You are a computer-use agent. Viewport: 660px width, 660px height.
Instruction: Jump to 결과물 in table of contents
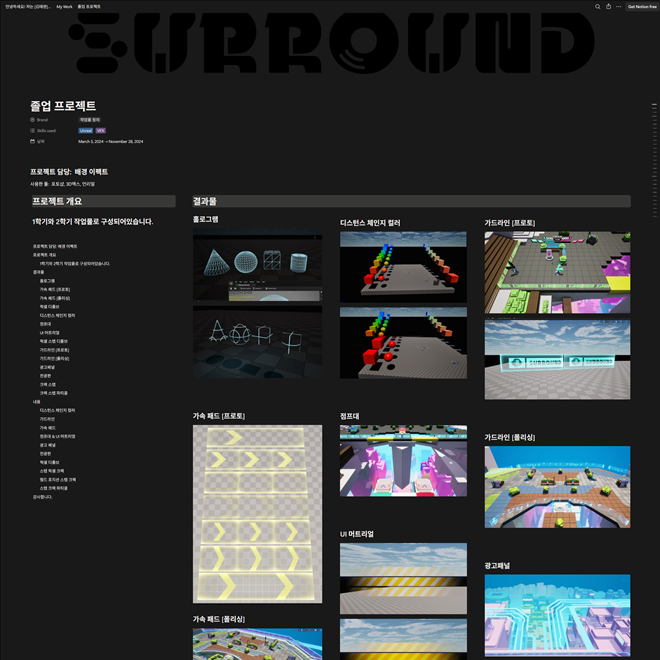coord(38,272)
